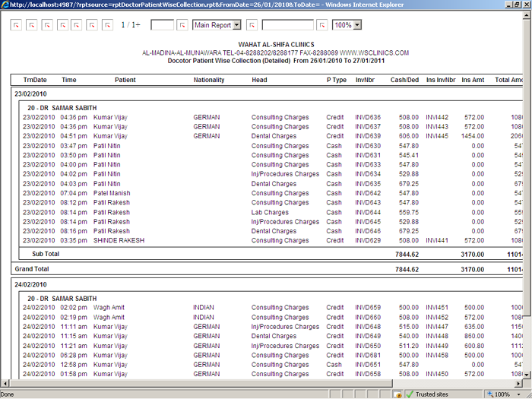Click the Grand Total cash amount 7844.62
Viewport: 532px width, 399px height.
[407, 269]
